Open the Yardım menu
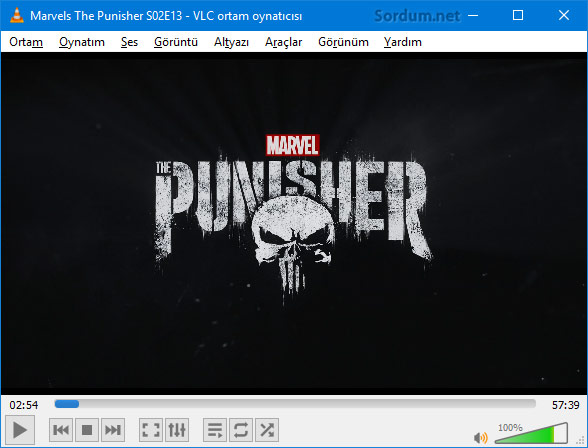Image resolution: width=588 pixels, height=448 pixels. (x=403, y=42)
